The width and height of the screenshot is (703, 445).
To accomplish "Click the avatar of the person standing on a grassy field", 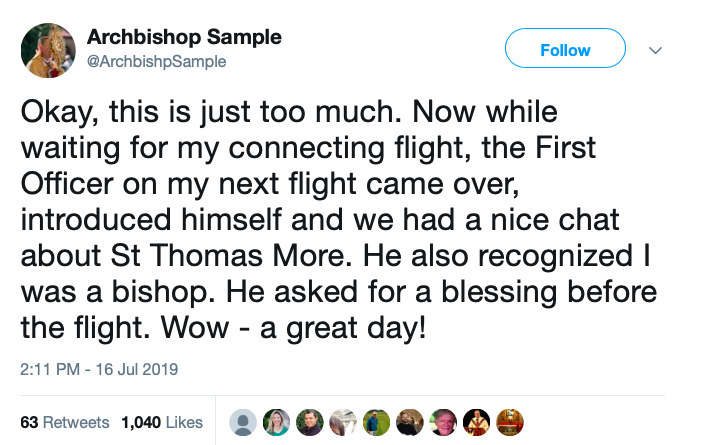I will pyautogui.click(x=376, y=423).
